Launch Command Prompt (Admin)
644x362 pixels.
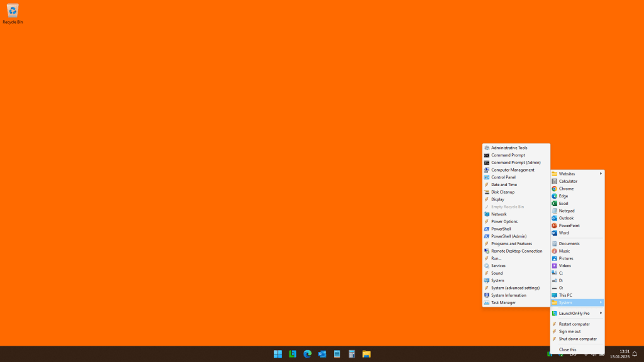click(x=515, y=162)
